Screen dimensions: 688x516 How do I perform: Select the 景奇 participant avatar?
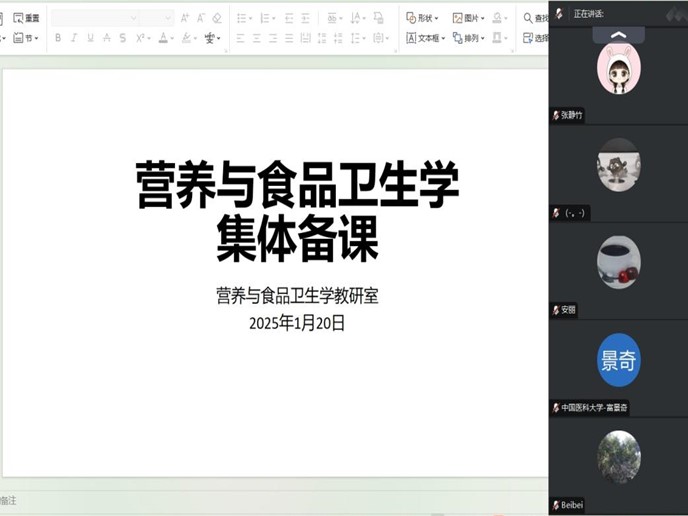coord(618,361)
